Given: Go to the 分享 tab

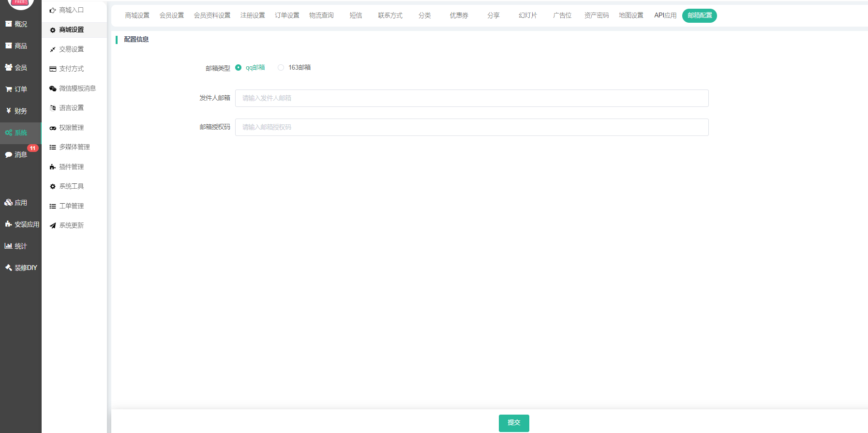Looking at the screenshot, I should (x=493, y=15).
